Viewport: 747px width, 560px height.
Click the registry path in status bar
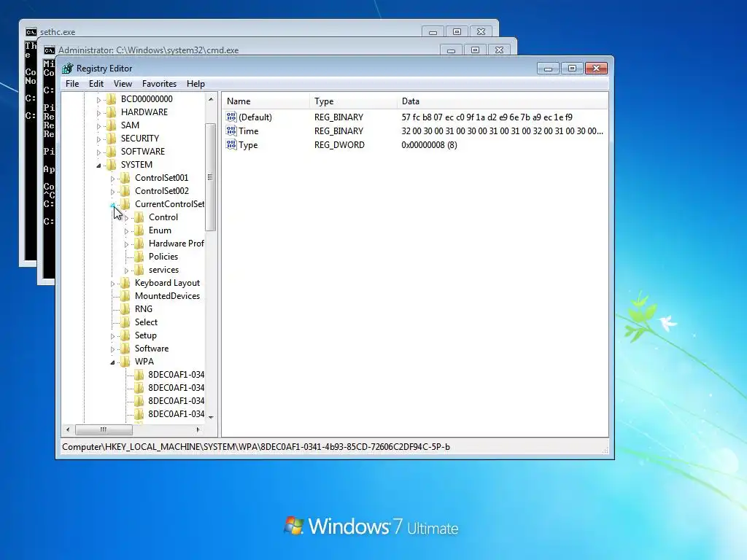(x=256, y=447)
